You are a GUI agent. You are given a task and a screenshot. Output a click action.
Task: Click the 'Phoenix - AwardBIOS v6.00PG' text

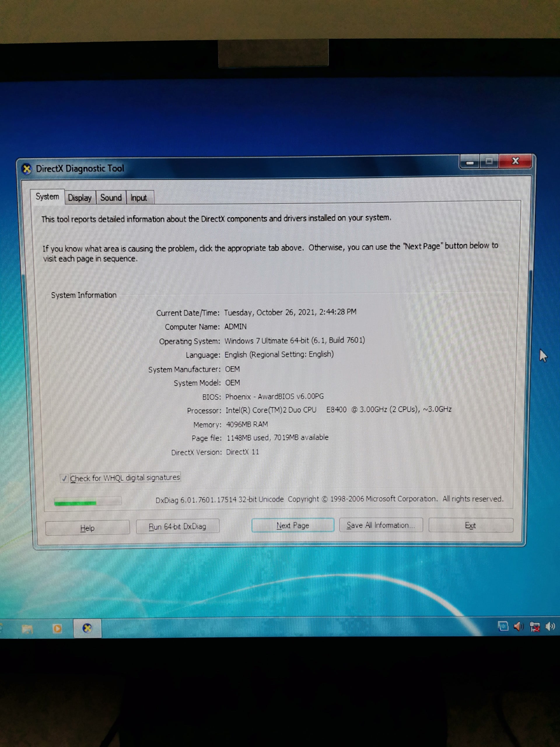click(275, 397)
